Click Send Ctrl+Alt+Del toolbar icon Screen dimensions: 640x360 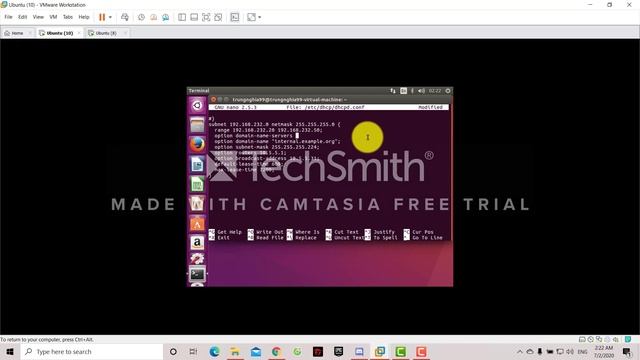click(125, 17)
